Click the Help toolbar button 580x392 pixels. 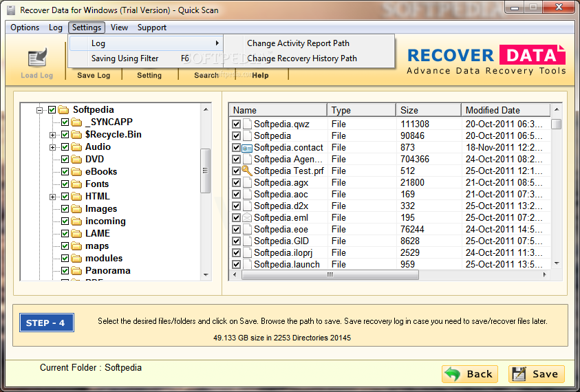(260, 75)
